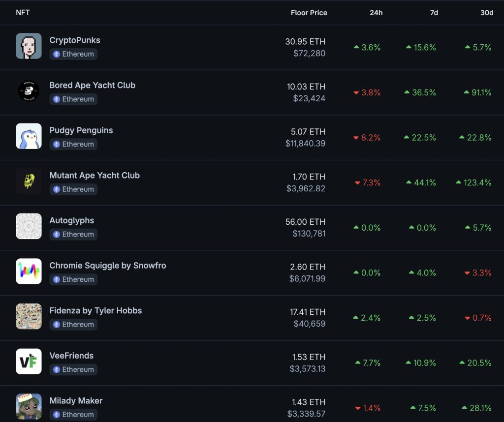Sort the table by Floor Price
This screenshot has height=422, width=504.
(309, 12)
